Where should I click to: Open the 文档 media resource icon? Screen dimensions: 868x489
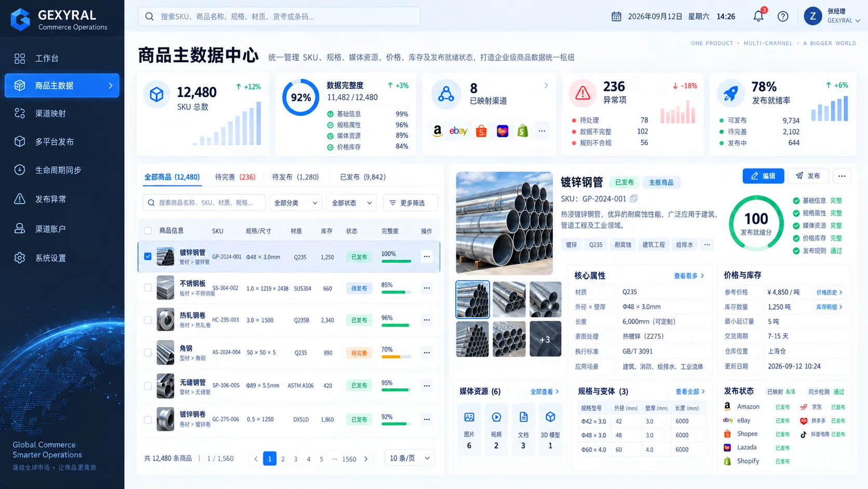pyautogui.click(x=523, y=417)
